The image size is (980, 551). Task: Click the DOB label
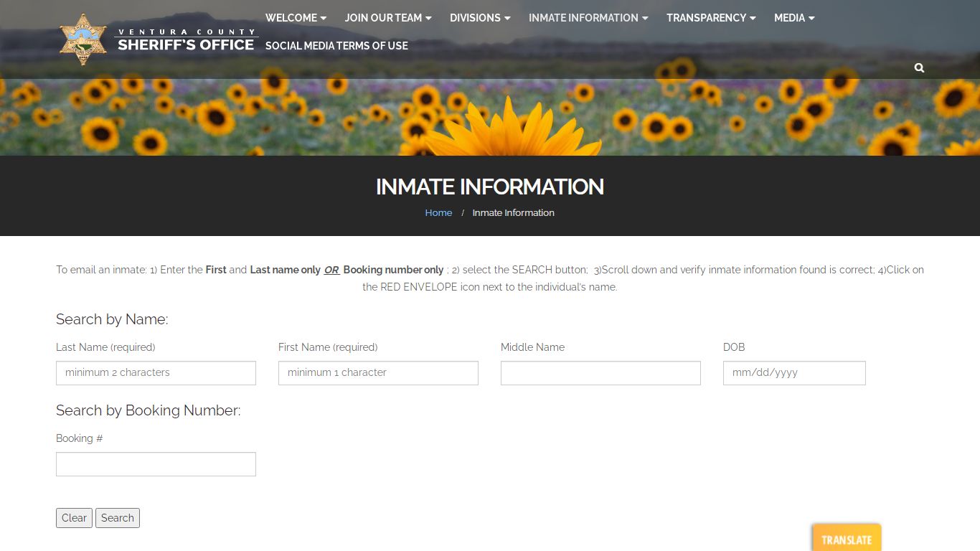(734, 347)
